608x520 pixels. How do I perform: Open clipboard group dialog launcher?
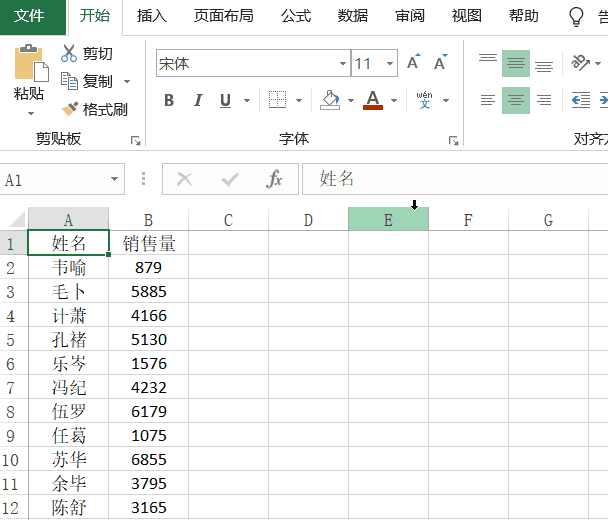pyautogui.click(x=135, y=140)
